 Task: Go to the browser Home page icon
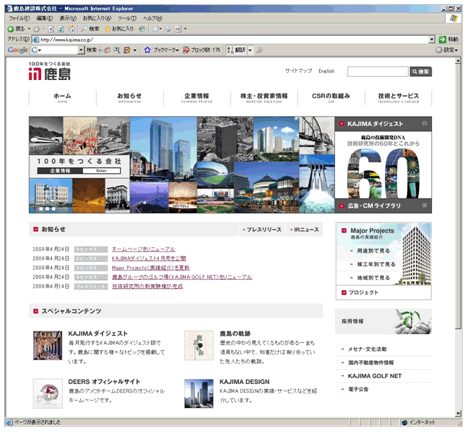click(71, 29)
